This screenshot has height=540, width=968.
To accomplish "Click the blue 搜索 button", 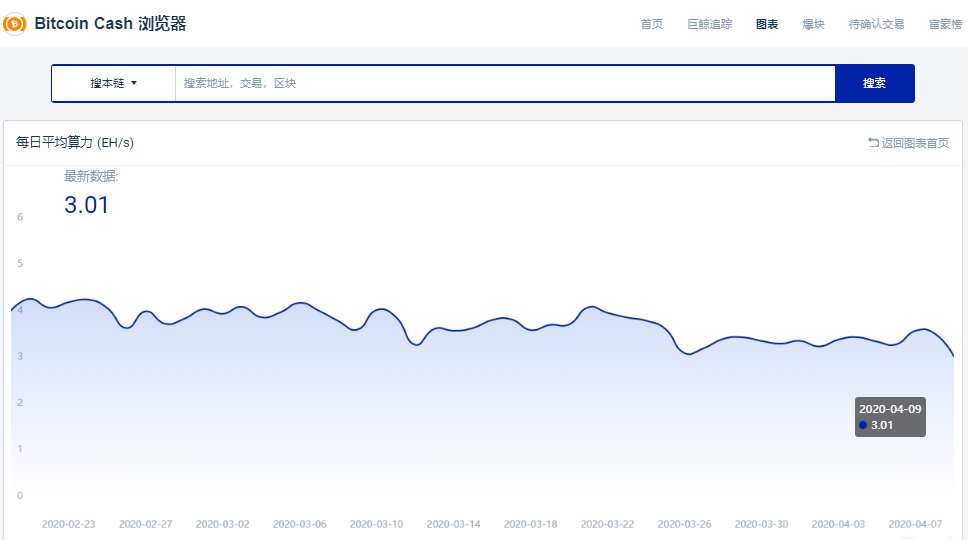I will (874, 83).
